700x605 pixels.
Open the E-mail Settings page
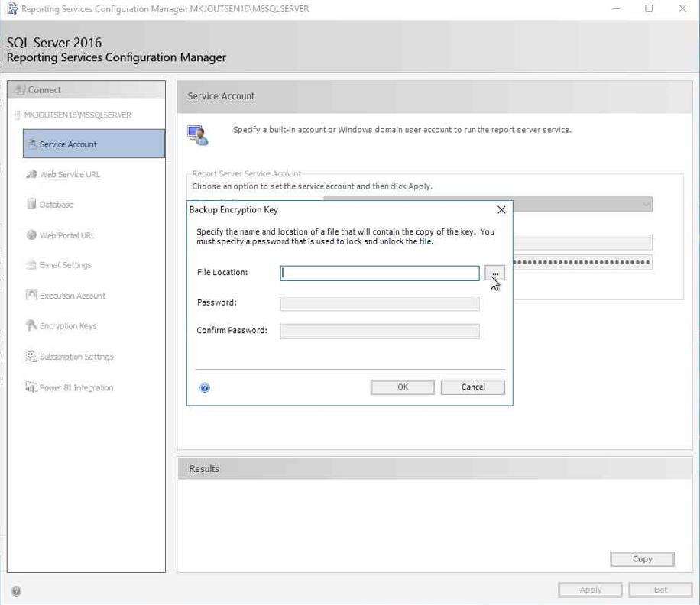65,265
